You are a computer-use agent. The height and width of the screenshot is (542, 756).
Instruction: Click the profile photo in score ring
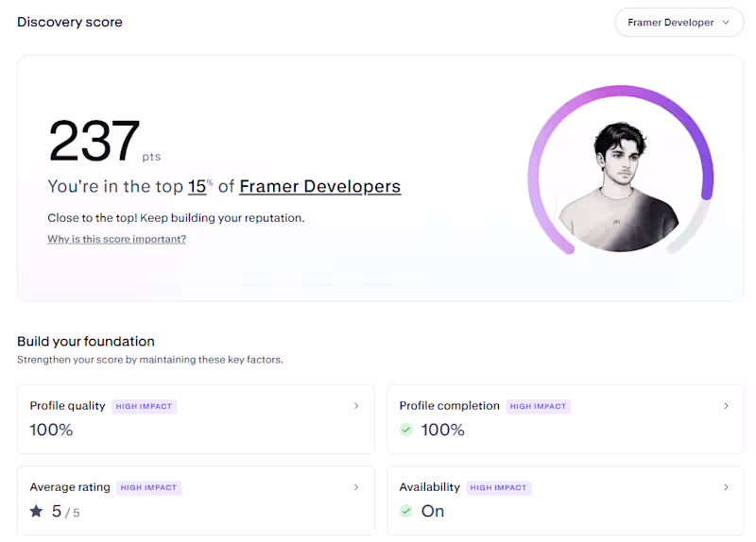(x=621, y=186)
